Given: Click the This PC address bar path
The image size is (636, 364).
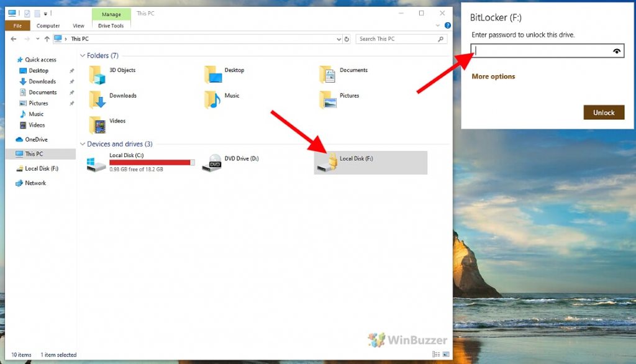Looking at the screenshot, I should pos(79,39).
